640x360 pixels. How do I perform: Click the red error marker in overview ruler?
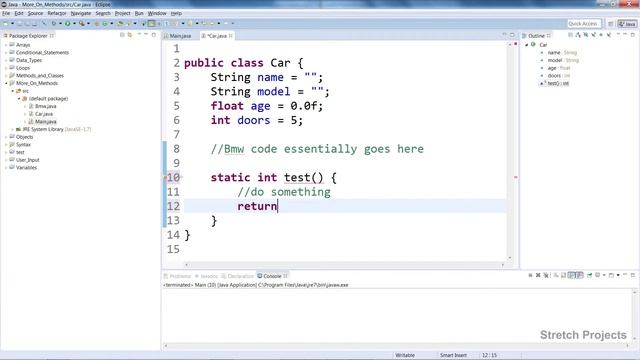click(x=516, y=177)
